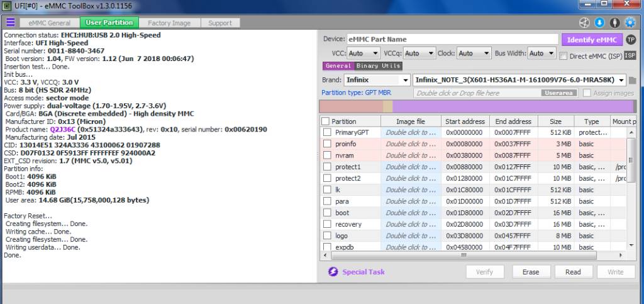The image size is (644, 304).
Task: Switch to the eMMC General tab
Action: [49, 23]
